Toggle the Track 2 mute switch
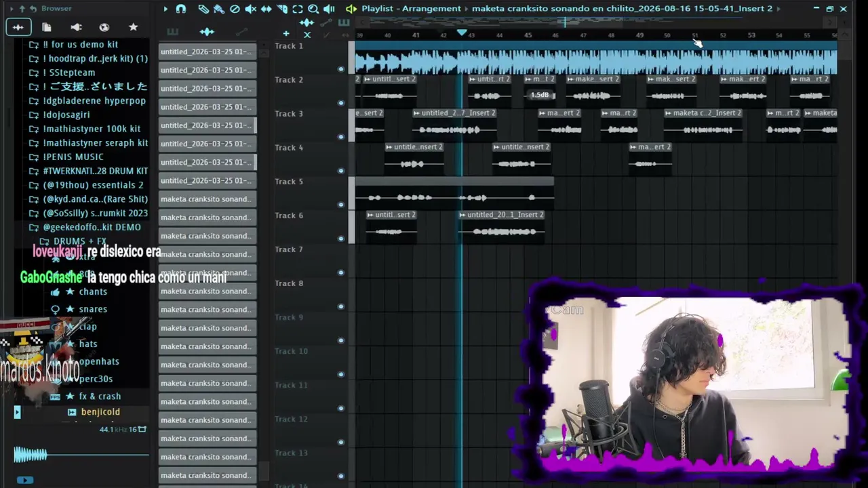The image size is (868, 488). click(x=341, y=102)
